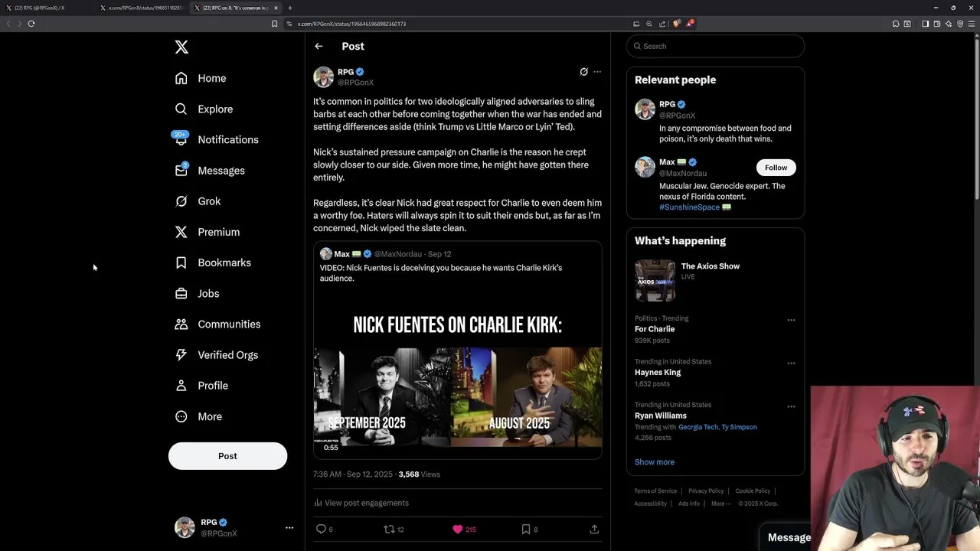Image resolution: width=980 pixels, height=551 pixels.
Task: Open The Axios Show live thumbnail
Action: click(x=655, y=281)
